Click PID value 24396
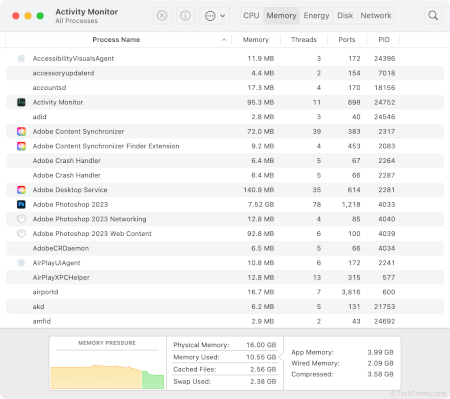The width and height of the screenshot is (450, 399). pos(384,59)
